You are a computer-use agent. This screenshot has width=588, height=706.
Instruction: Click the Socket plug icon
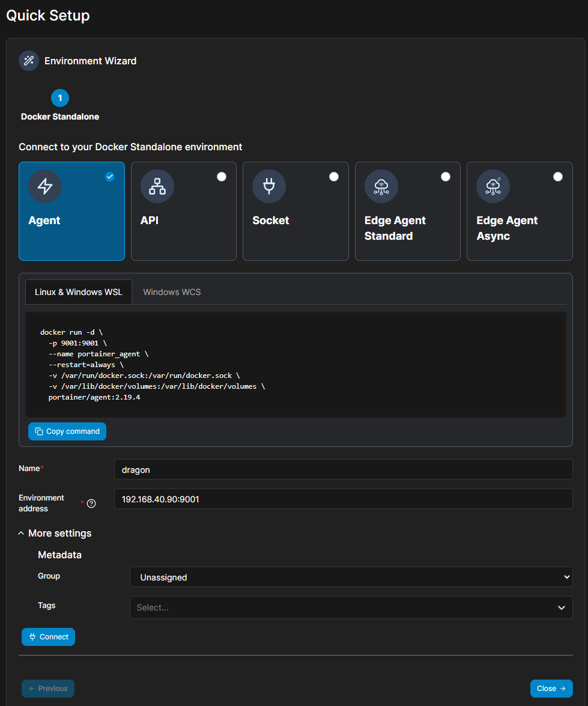[269, 186]
